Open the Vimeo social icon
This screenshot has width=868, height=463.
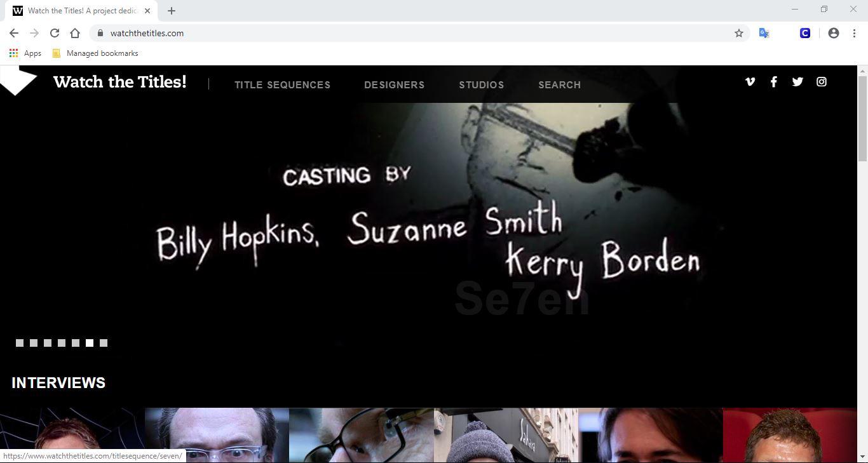click(x=750, y=81)
